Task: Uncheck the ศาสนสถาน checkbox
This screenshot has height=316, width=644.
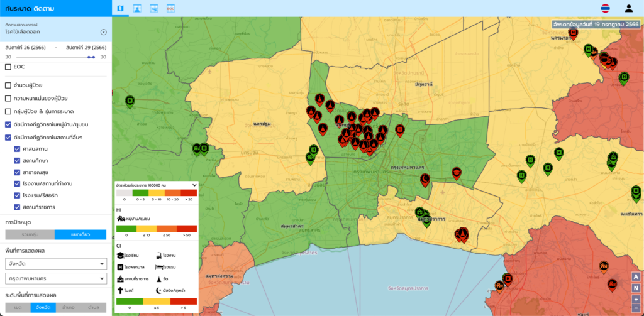Action: [18, 149]
